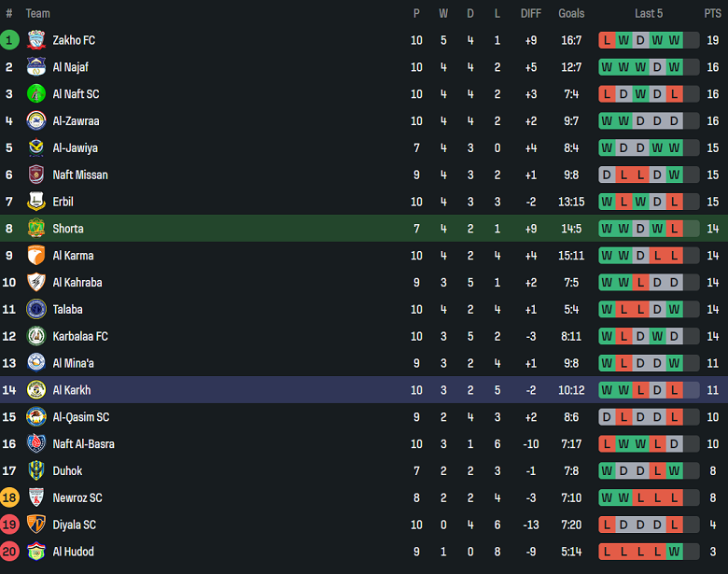Sort by the DIFF column header
This screenshot has height=574, width=728.
tap(530, 13)
